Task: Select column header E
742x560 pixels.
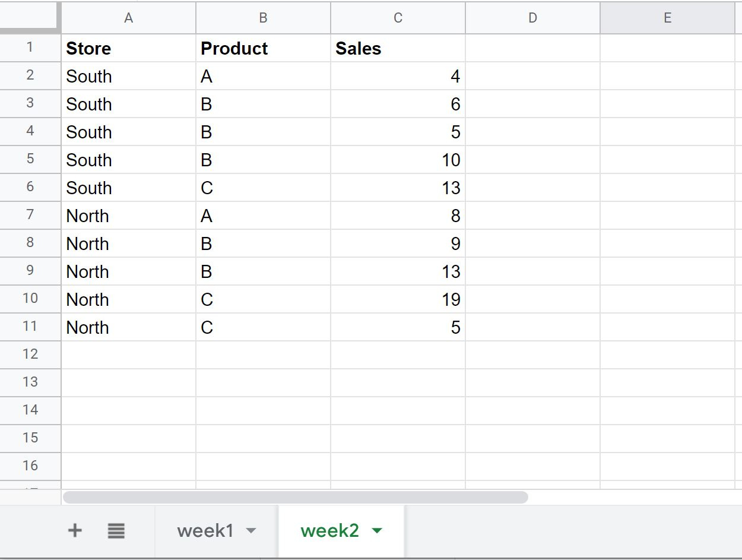Action: (x=667, y=18)
